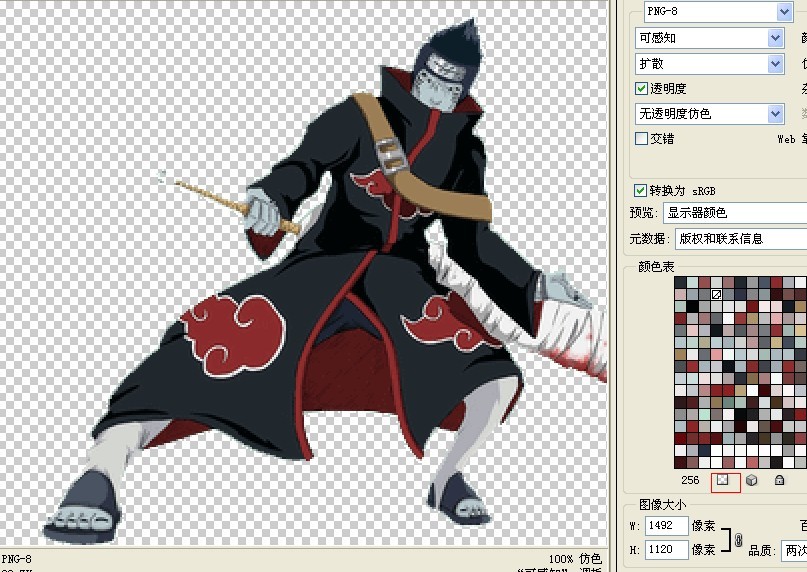This screenshot has width=807, height=572.
Task: Select the transparent swatch in the color table
Action: (x=716, y=294)
